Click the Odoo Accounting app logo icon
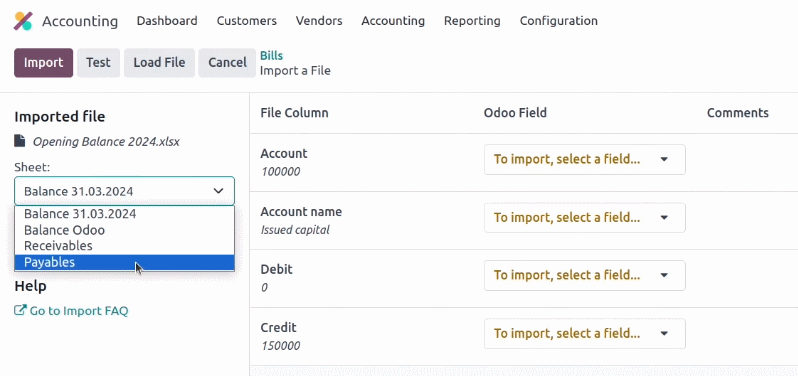The height and width of the screenshot is (376, 798). [x=23, y=21]
